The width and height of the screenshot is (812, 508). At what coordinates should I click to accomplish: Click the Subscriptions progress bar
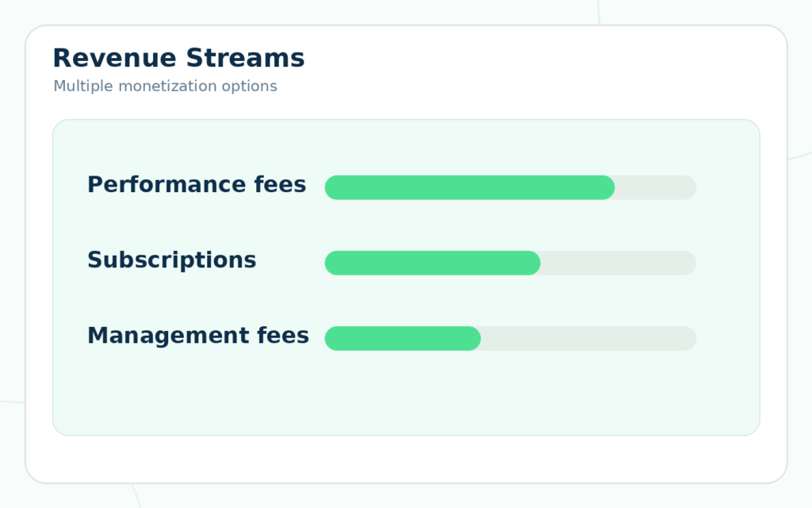click(x=510, y=263)
